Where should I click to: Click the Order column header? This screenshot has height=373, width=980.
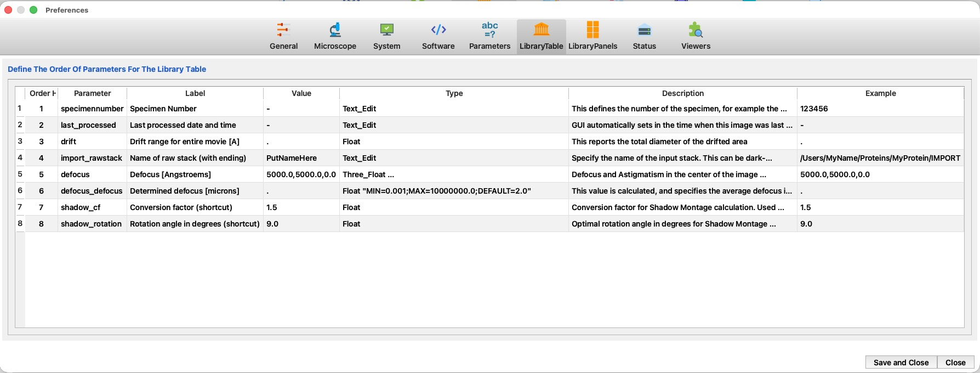click(x=41, y=93)
